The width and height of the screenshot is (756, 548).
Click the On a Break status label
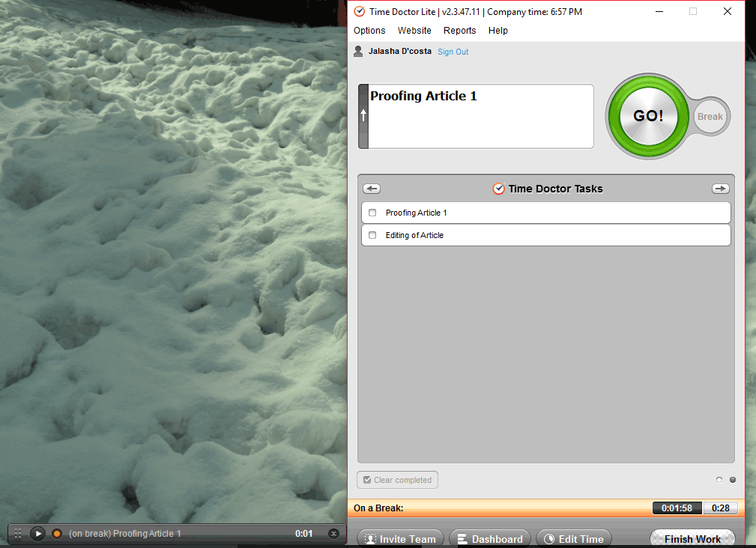(x=378, y=508)
